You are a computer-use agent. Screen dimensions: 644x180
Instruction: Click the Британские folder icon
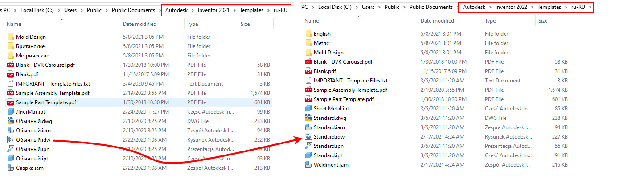(11, 46)
